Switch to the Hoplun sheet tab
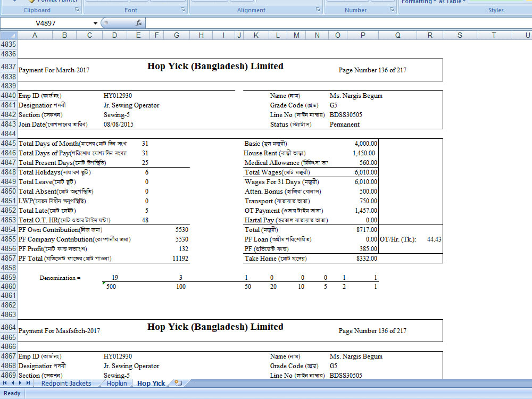Screen dimensions: 532x399 pyautogui.click(x=117, y=383)
